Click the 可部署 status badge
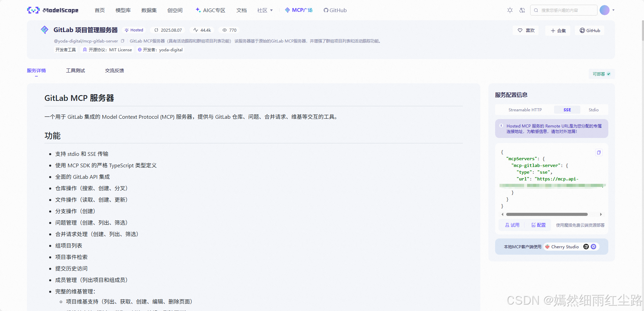Screen dimensions: 644x311 (x=602, y=74)
